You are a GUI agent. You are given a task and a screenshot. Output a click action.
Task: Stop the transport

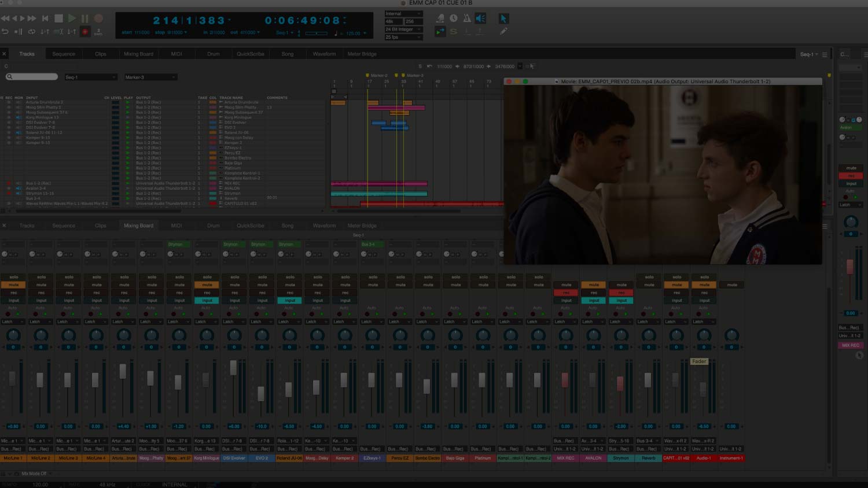coord(58,19)
